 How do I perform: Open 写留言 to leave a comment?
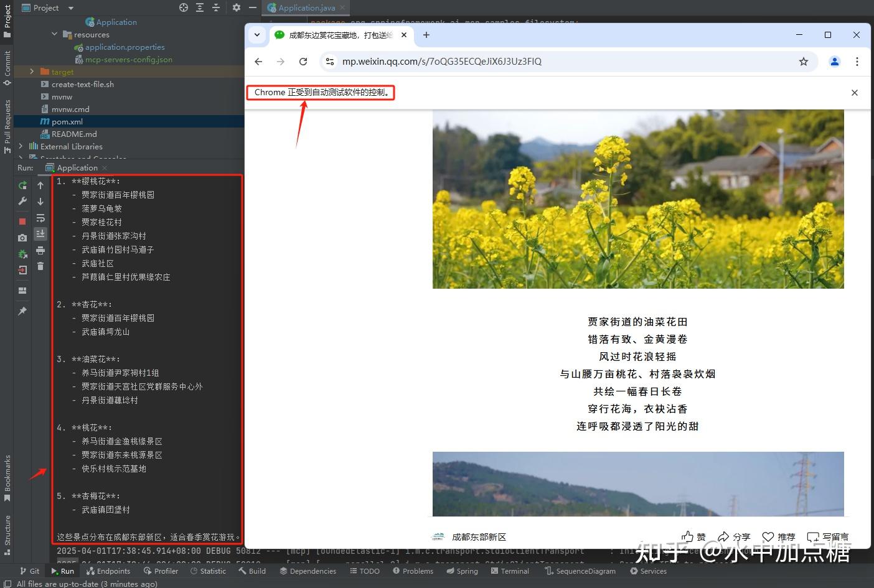[829, 536]
